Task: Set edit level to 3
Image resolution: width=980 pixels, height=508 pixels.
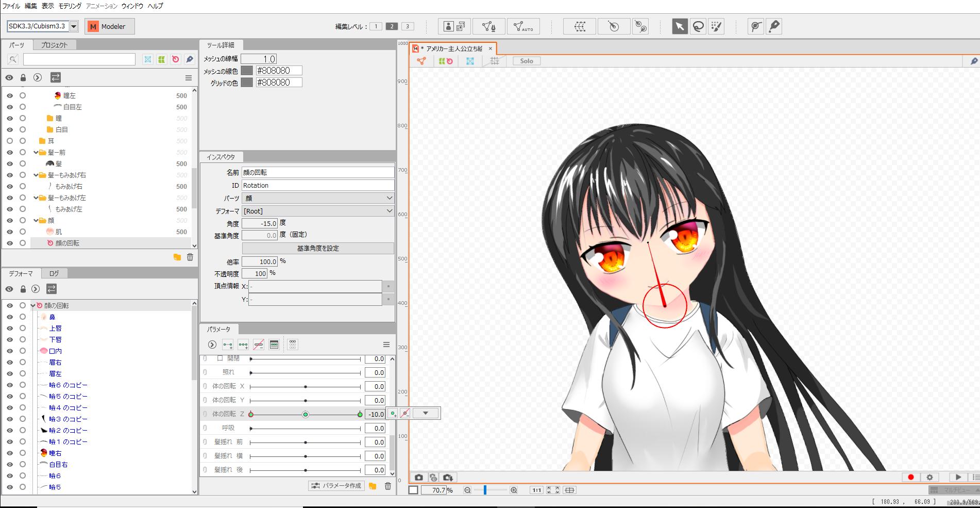Action: click(x=408, y=26)
